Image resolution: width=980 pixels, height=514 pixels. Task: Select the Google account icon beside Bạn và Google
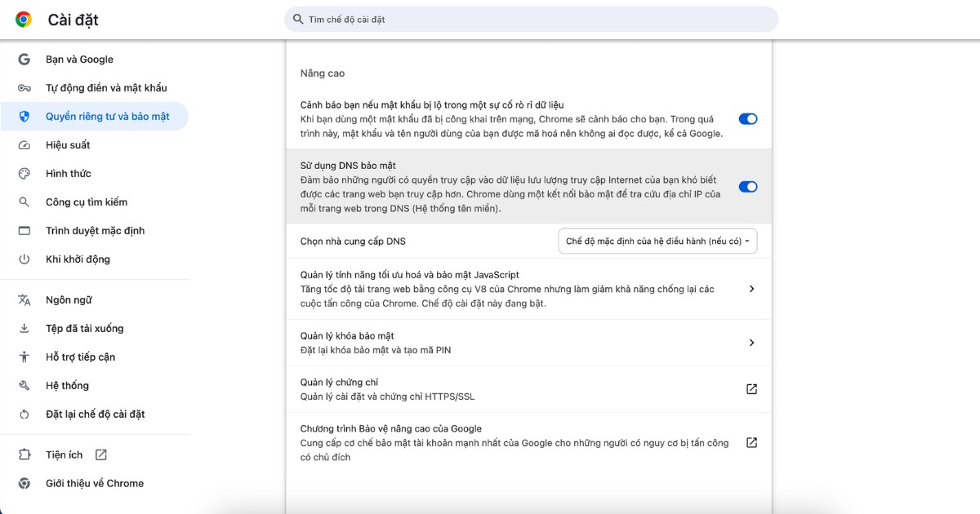pyautogui.click(x=24, y=59)
